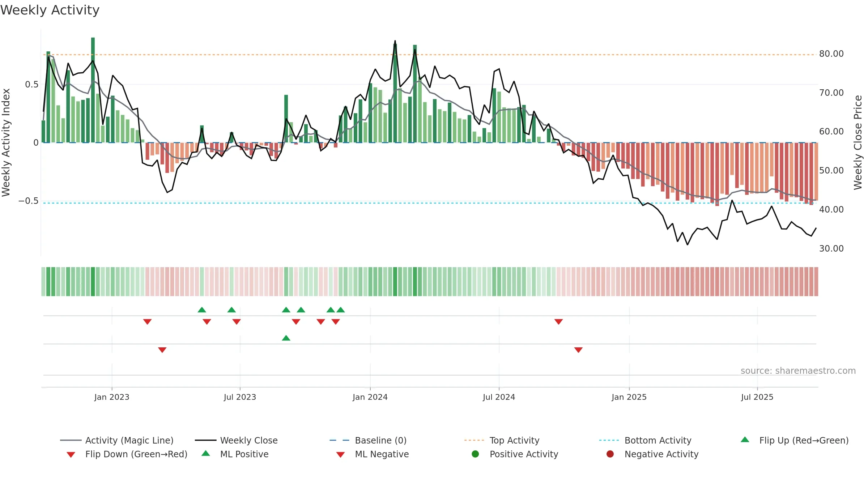
Task: Click the ML Negative marker in early 2023
Action: [x=162, y=350]
